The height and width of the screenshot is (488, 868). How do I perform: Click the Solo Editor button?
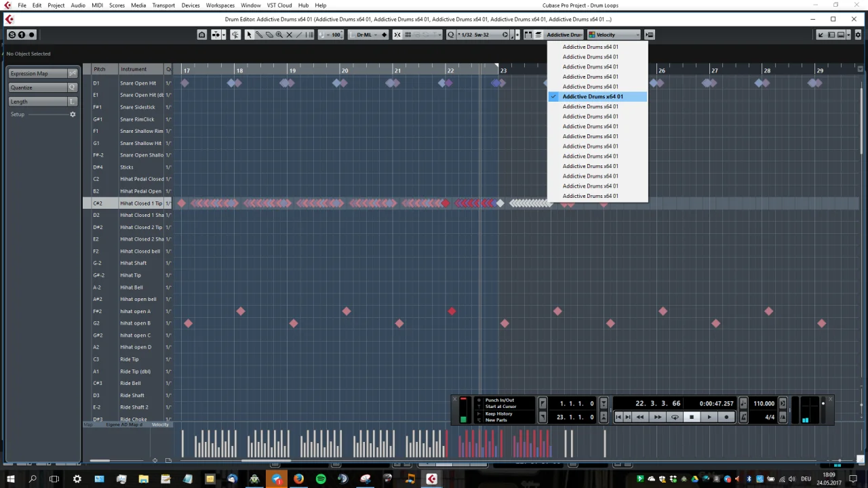pyautogui.click(x=202, y=35)
